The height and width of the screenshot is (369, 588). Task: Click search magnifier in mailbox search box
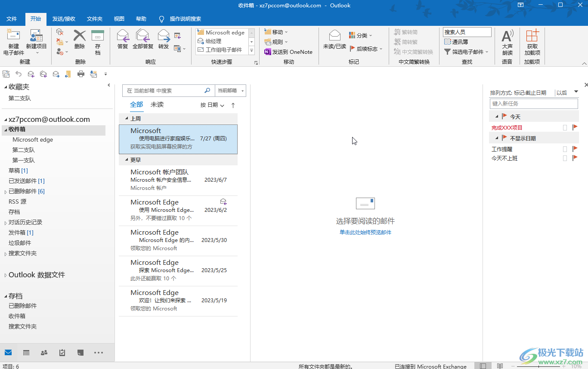click(x=207, y=90)
